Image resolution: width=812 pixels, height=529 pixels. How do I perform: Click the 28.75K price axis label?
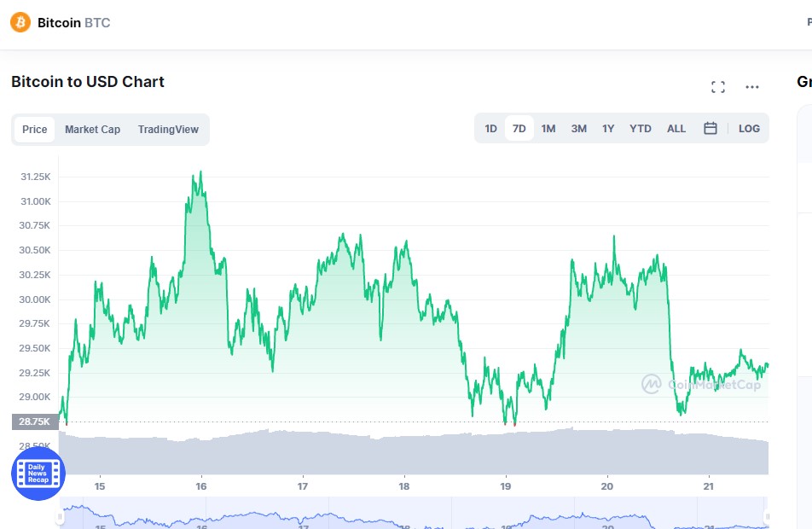coord(35,421)
